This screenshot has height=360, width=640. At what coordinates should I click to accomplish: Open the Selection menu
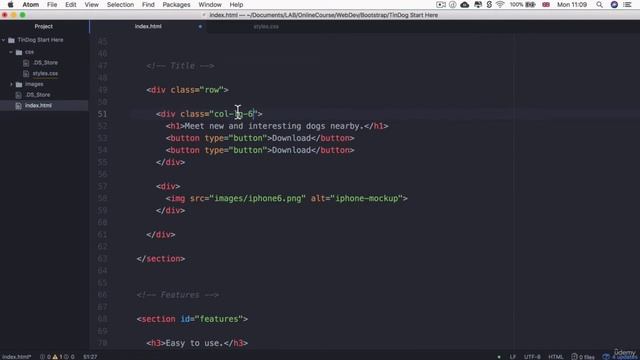(120, 4)
